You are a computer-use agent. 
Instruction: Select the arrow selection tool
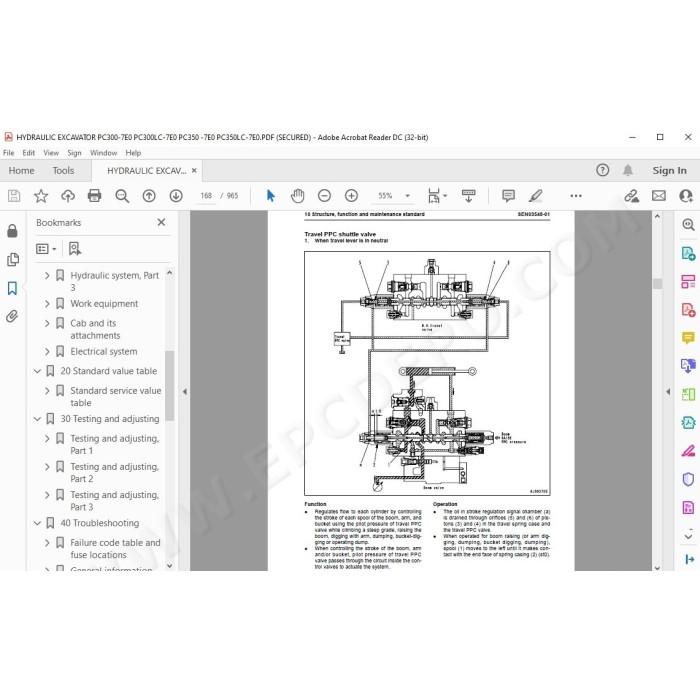coord(271,196)
